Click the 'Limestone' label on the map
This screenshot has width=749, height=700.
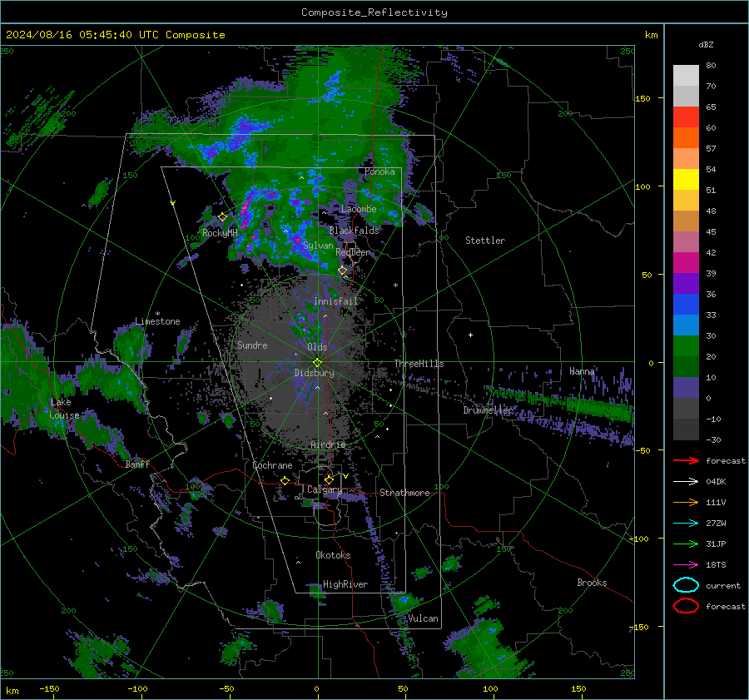157,321
